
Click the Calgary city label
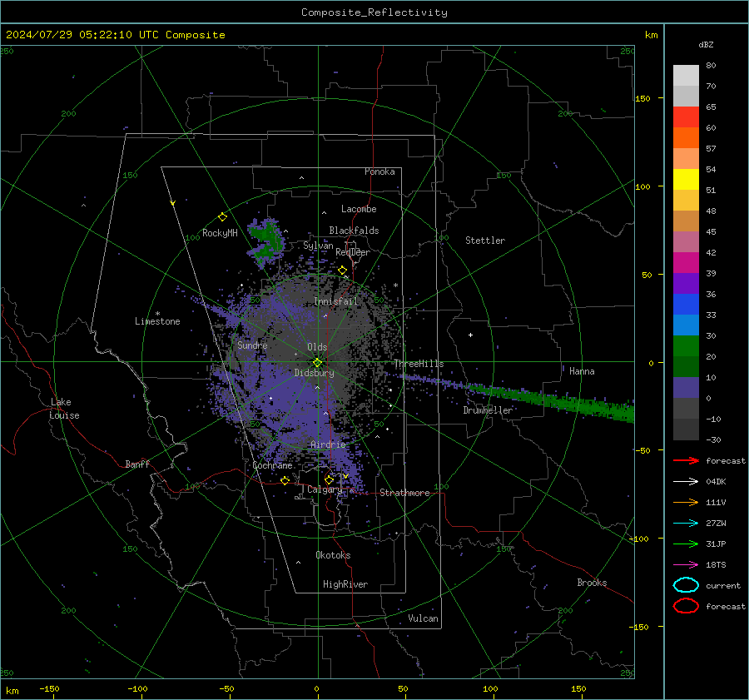tap(325, 489)
